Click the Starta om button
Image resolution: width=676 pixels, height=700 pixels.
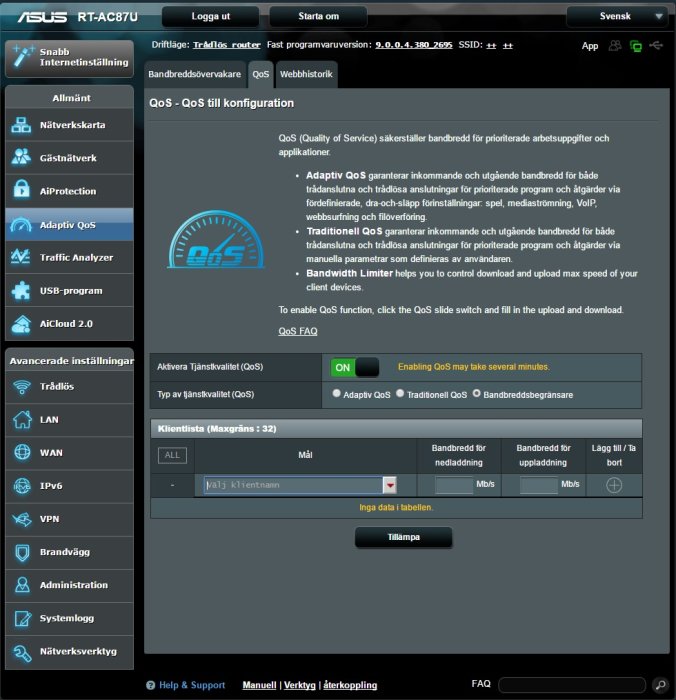point(318,17)
